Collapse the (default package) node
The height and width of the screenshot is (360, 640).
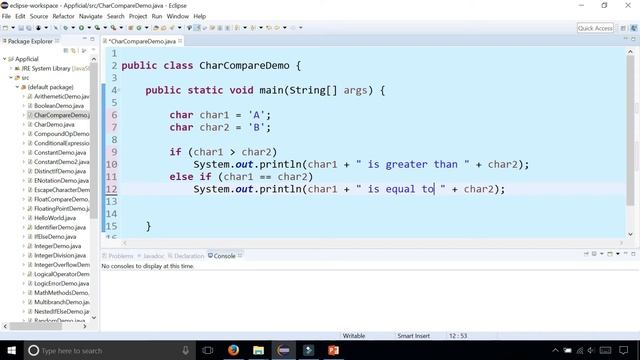pos(18,87)
